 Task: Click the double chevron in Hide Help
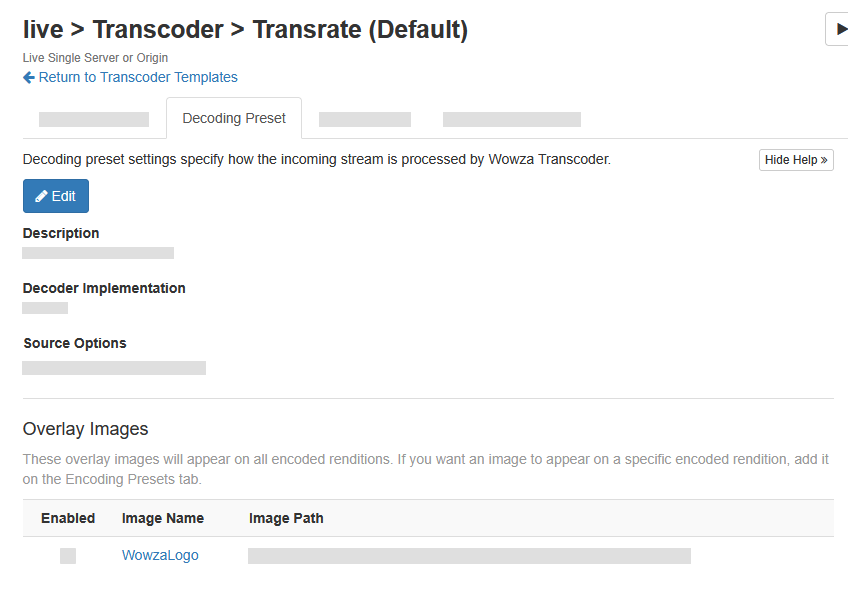tap(824, 160)
